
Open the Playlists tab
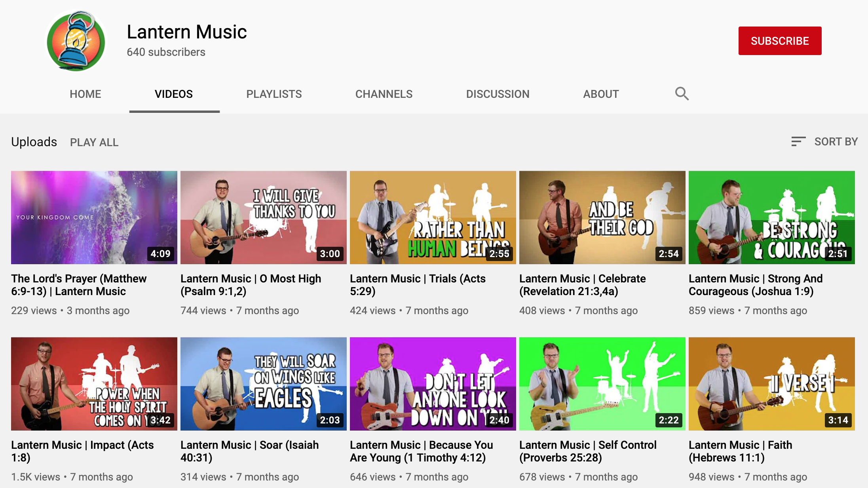(274, 94)
